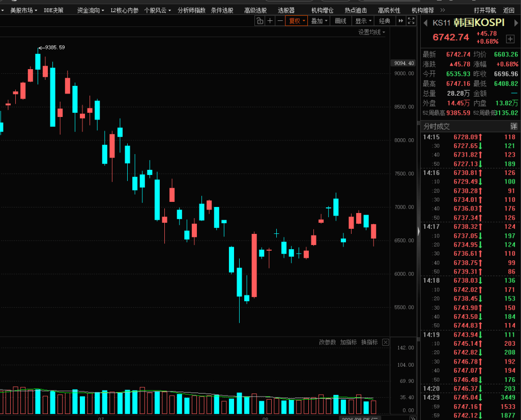Viewport: 521px width, 420px height.
Task: Open the 设置均线 dropdown
Action: click(x=371, y=32)
